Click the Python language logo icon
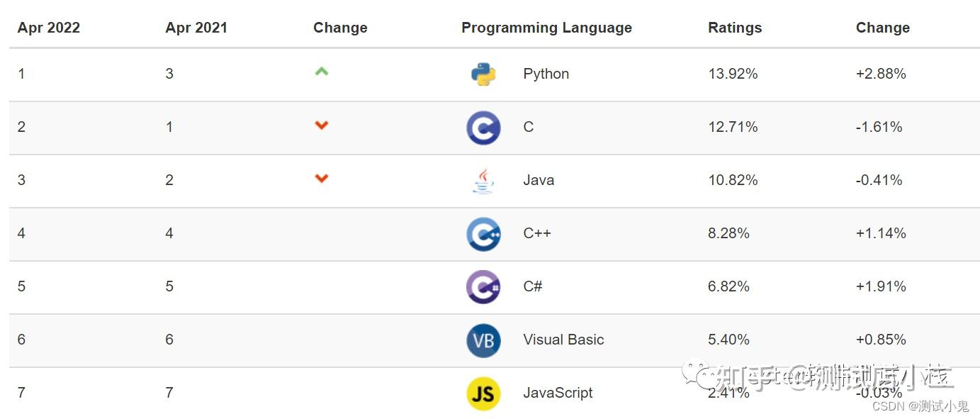The image size is (980, 419). (483, 74)
